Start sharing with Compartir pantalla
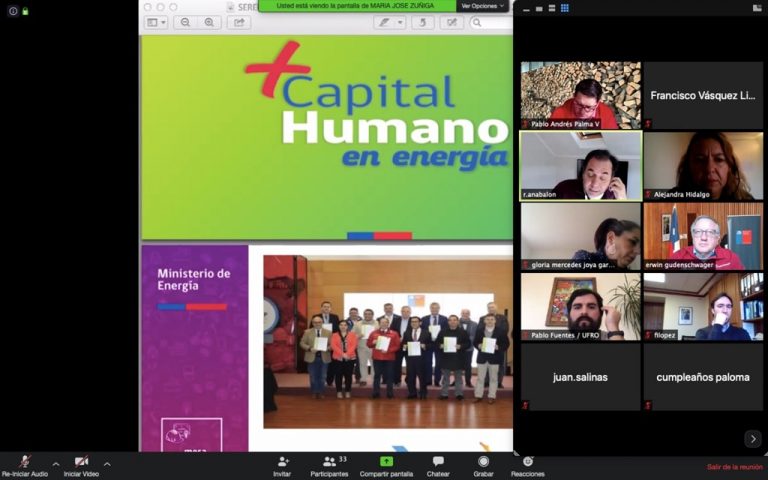This screenshot has height=480, width=768. point(386,466)
